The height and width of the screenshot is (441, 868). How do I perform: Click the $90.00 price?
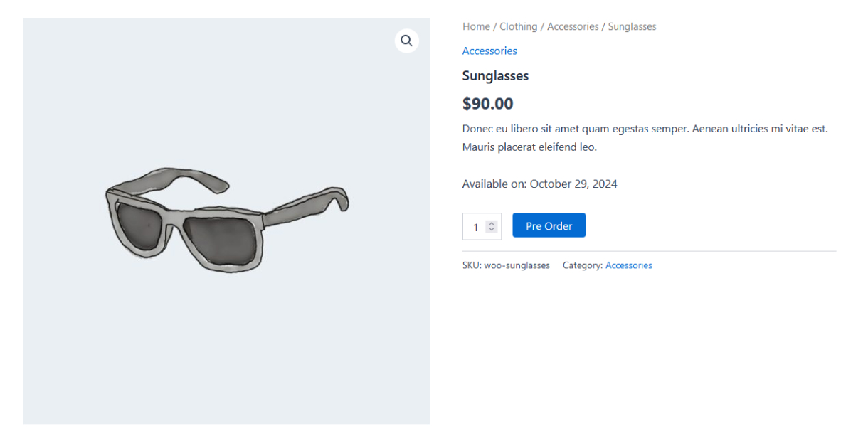[x=487, y=104]
